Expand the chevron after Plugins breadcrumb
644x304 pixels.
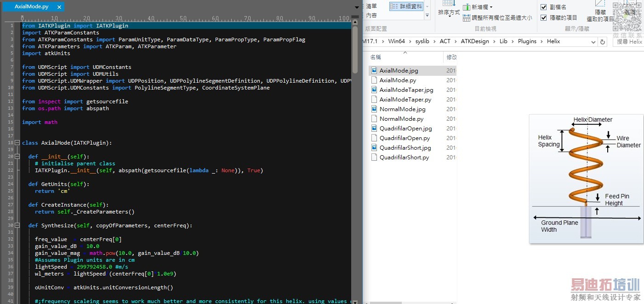pyautogui.click(x=541, y=41)
